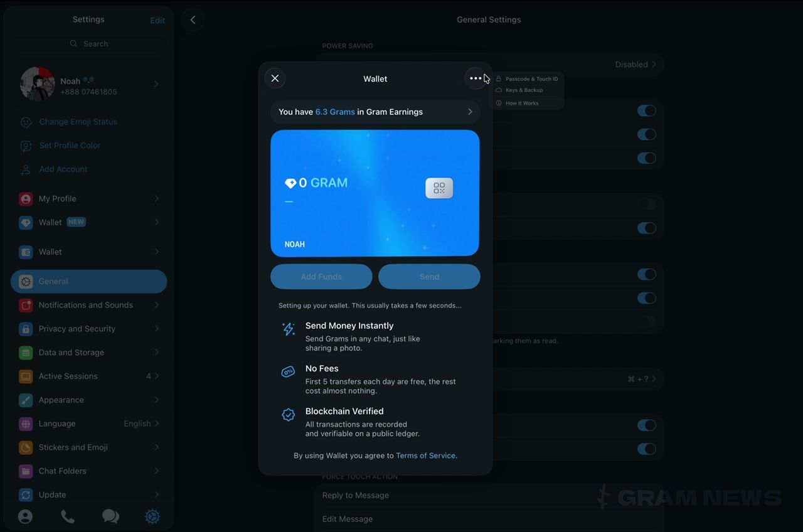
Task: Click Add Account link
Action: point(63,169)
